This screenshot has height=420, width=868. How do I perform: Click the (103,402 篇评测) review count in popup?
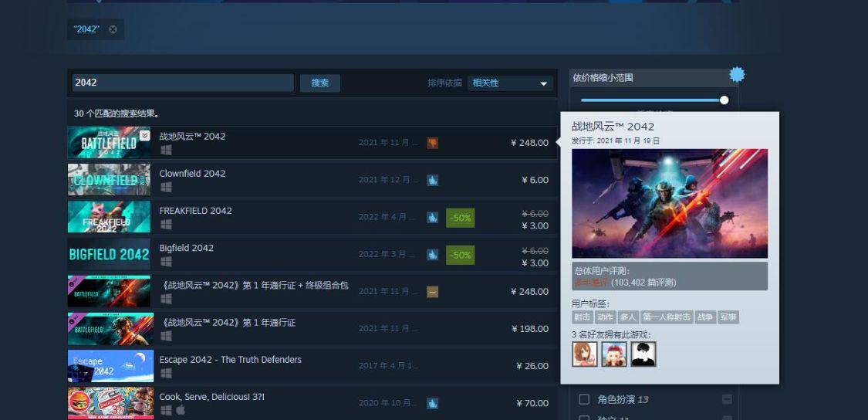point(643,283)
